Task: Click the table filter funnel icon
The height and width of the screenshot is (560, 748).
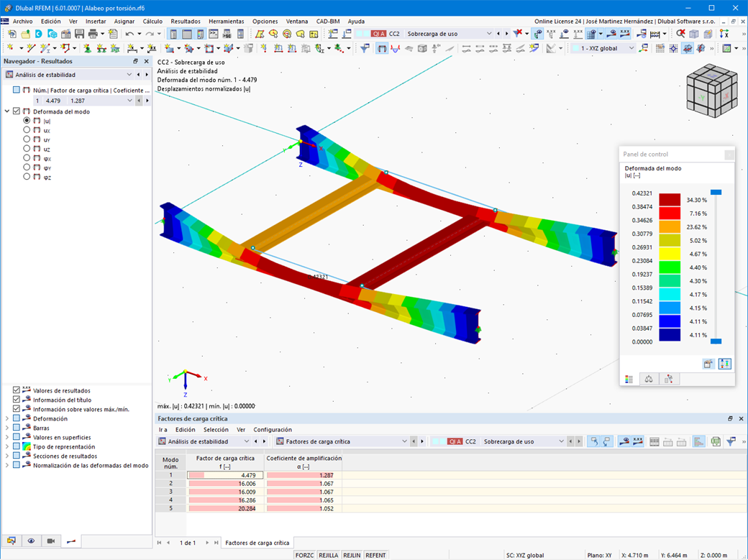Action: (x=731, y=441)
